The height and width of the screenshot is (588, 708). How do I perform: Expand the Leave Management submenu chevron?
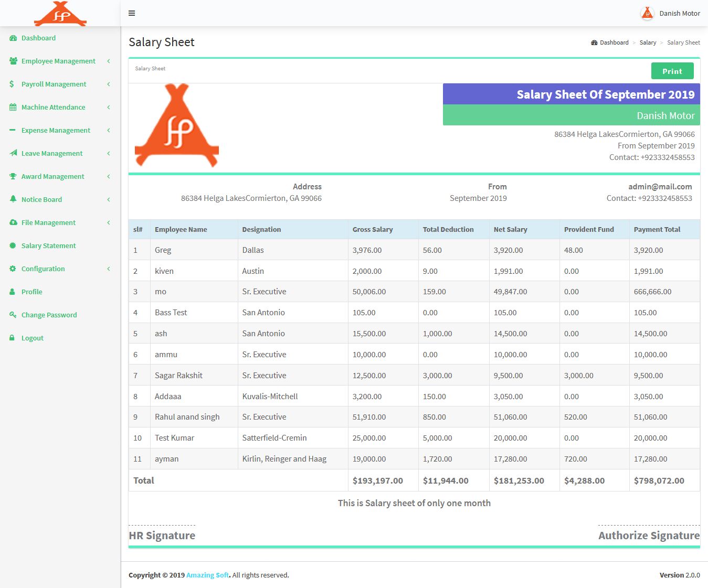point(109,153)
